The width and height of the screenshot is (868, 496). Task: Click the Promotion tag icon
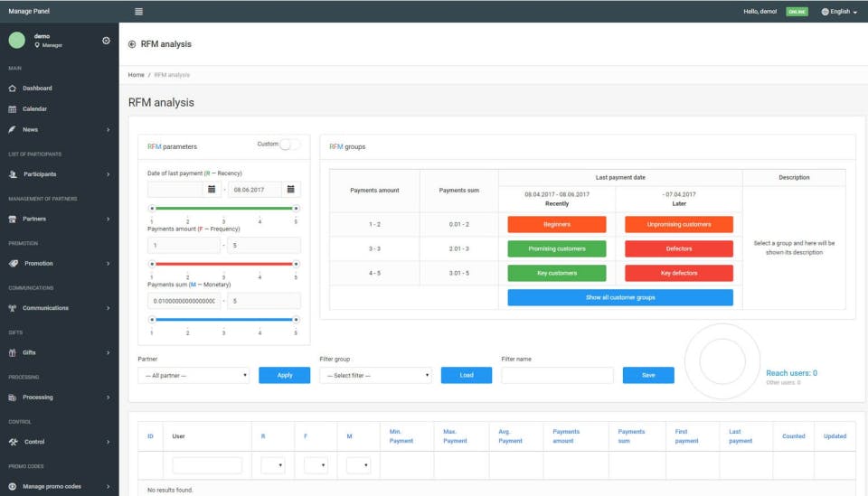tap(14, 263)
